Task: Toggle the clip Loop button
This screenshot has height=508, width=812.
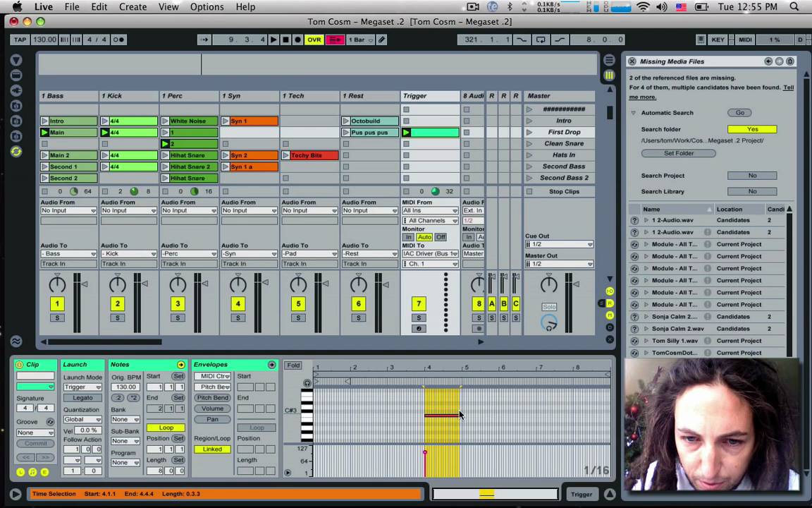Action: pos(166,428)
